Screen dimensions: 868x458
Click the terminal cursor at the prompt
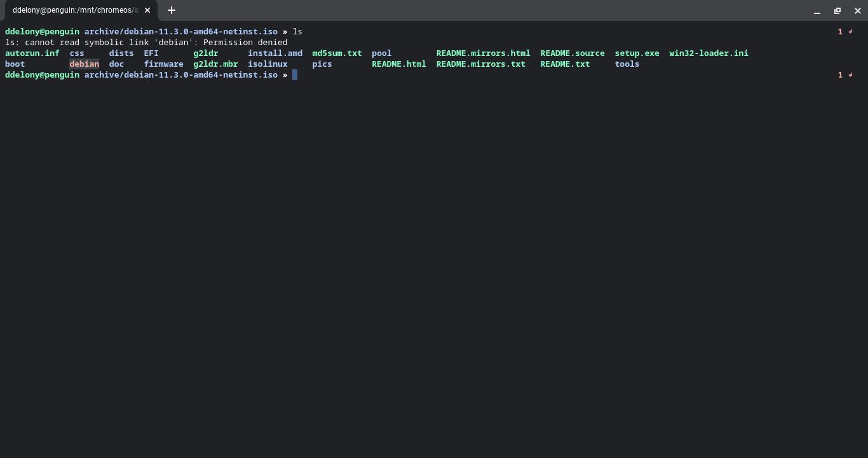tap(295, 75)
